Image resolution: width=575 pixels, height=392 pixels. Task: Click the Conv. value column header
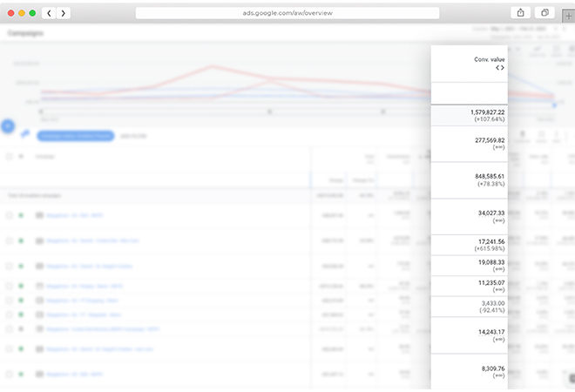488,59
